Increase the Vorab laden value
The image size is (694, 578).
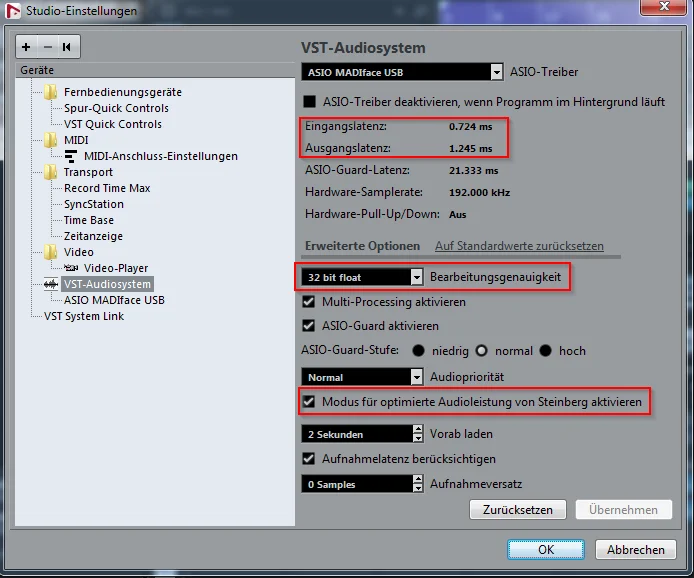[x=418, y=429]
